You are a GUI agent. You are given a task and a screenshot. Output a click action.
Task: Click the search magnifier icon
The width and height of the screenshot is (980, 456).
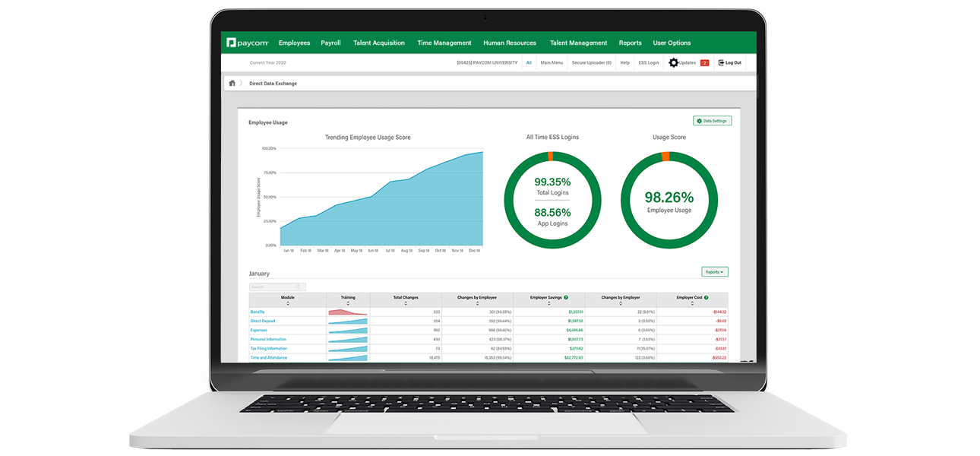tap(297, 286)
